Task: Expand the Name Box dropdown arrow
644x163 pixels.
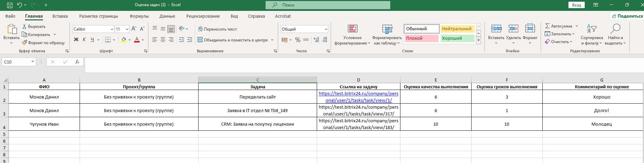Action: (33, 62)
